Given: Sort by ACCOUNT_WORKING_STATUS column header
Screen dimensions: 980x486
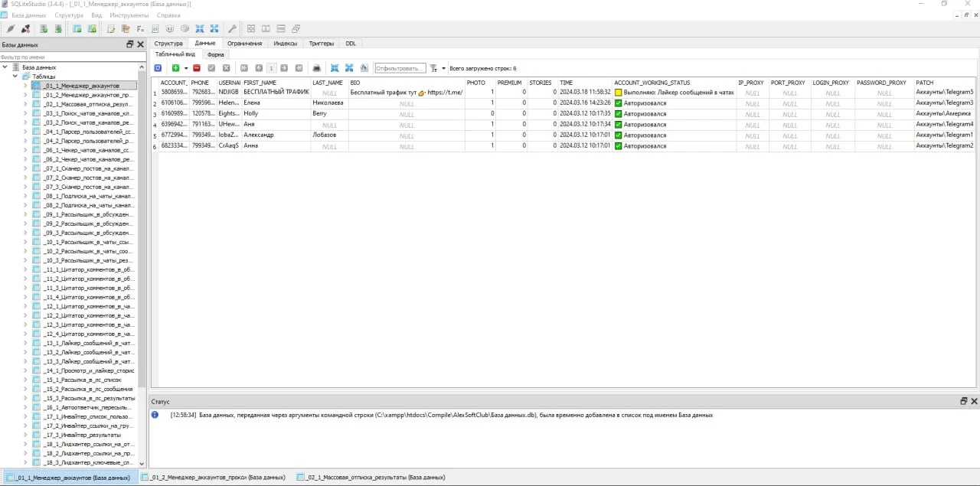Looking at the screenshot, I should 674,83.
